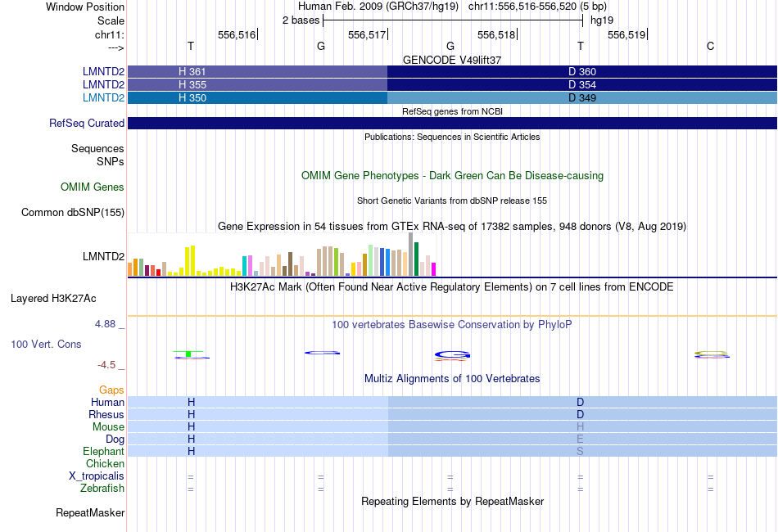
Task: Open the H3K27Ac Mark track title
Action: point(452,286)
